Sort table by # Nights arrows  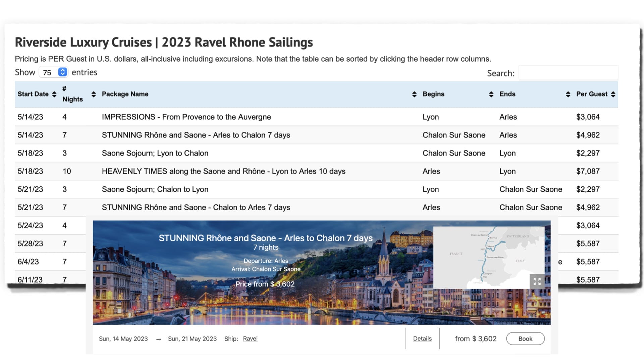[94, 95]
